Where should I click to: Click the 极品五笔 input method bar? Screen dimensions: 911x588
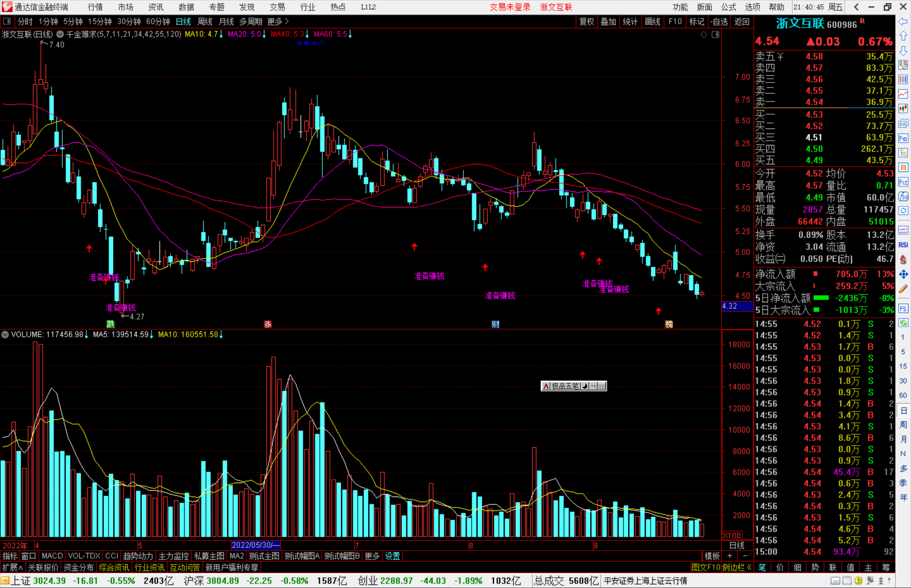574,386
